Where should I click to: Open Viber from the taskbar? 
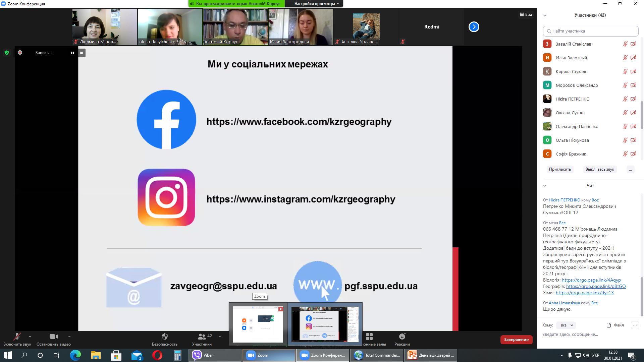(215, 355)
